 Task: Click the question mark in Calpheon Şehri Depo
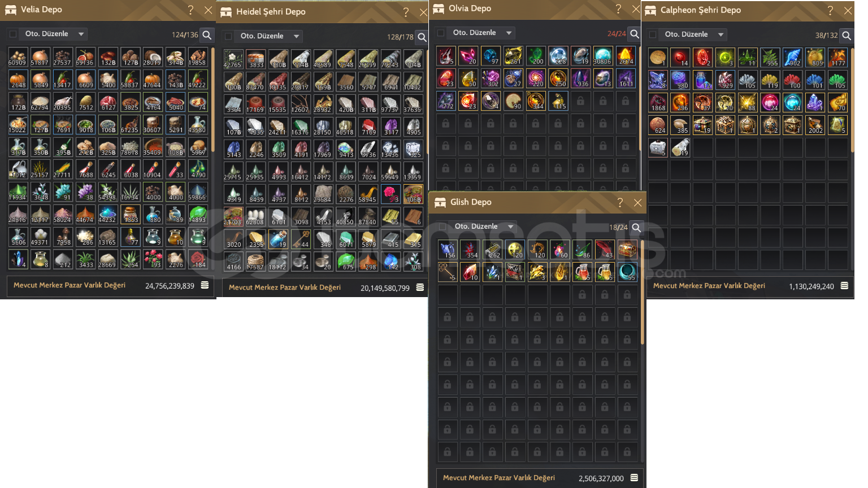830,11
